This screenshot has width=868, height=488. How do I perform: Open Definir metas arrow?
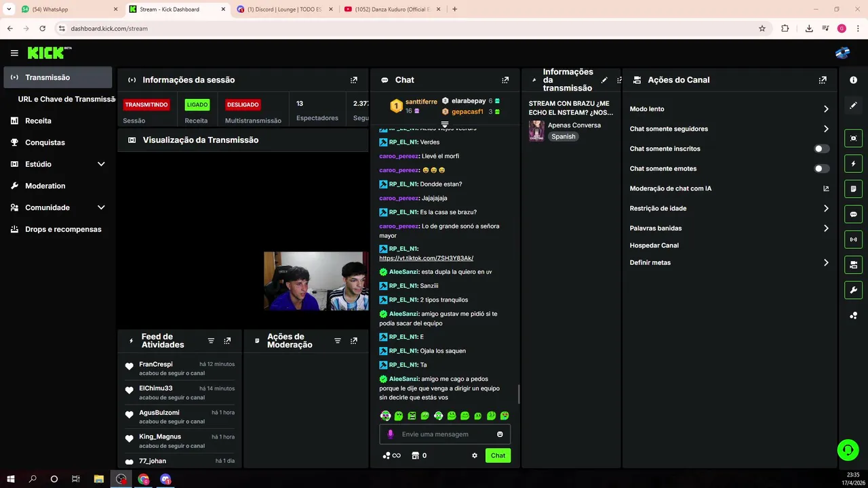point(826,262)
